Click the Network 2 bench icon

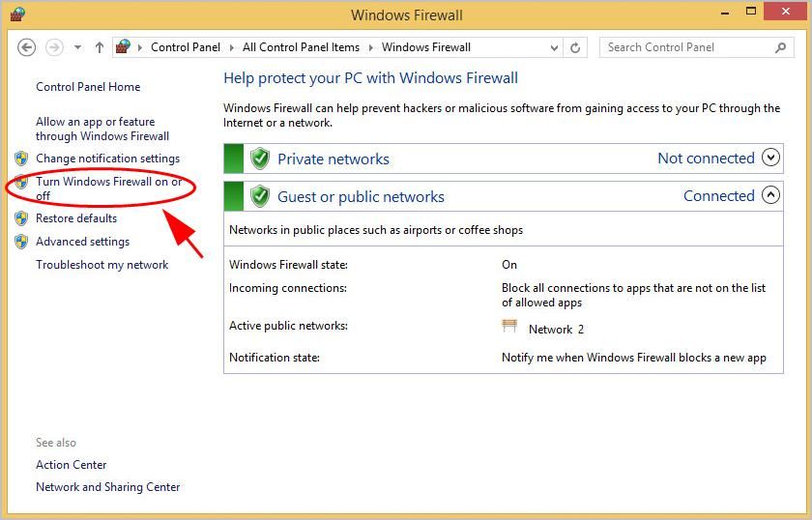click(509, 327)
